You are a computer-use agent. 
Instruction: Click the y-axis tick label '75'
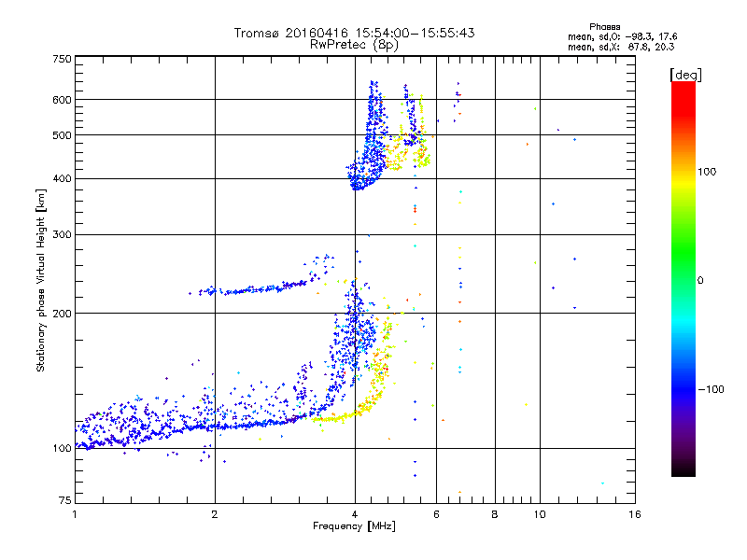pyautogui.click(x=65, y=500)
